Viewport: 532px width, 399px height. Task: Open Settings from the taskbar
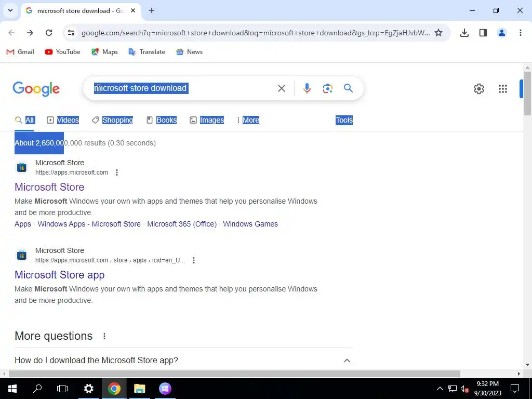click(x=88, y=389)
